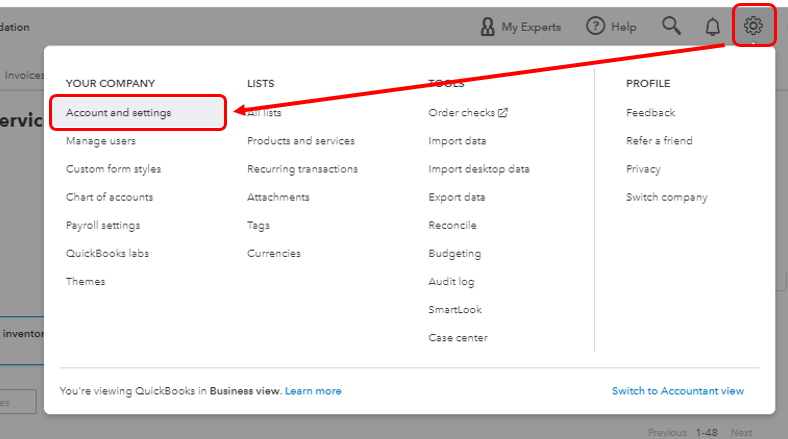
Task: Select Switch company
Action: point(666,197)
